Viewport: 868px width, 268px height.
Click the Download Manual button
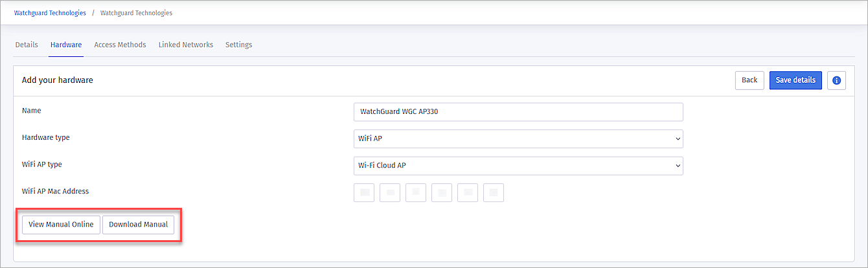(x=138, y=225)
